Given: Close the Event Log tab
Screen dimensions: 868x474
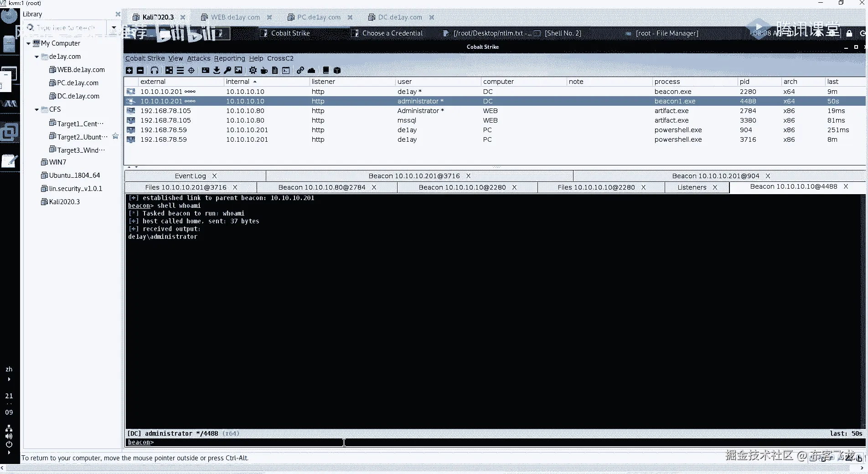Looking at the screenshot, I should click(214, 176).
